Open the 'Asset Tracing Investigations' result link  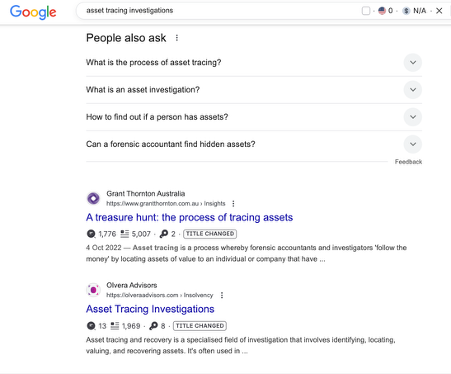pyautogui.click(x=150, y=309)
